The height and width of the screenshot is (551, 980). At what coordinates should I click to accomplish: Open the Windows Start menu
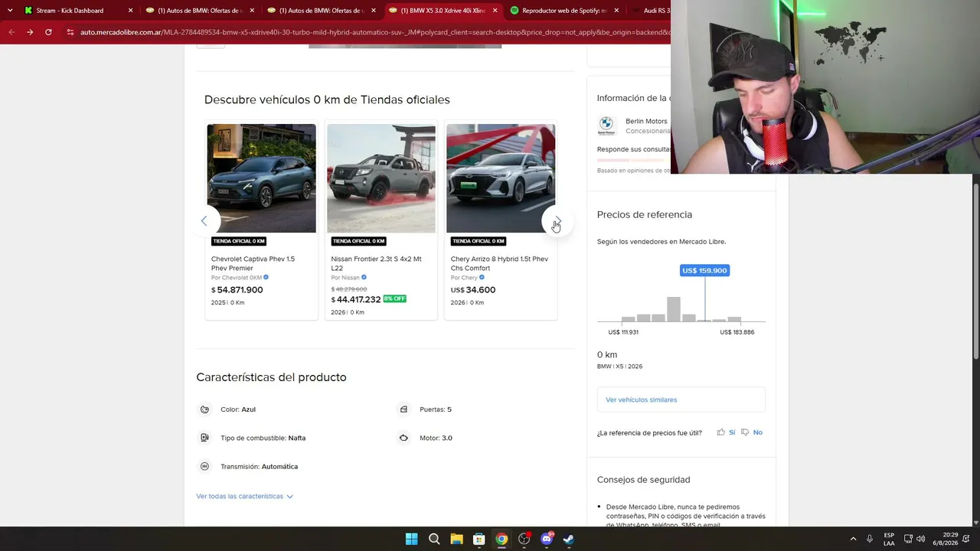[x=412, y=539]
